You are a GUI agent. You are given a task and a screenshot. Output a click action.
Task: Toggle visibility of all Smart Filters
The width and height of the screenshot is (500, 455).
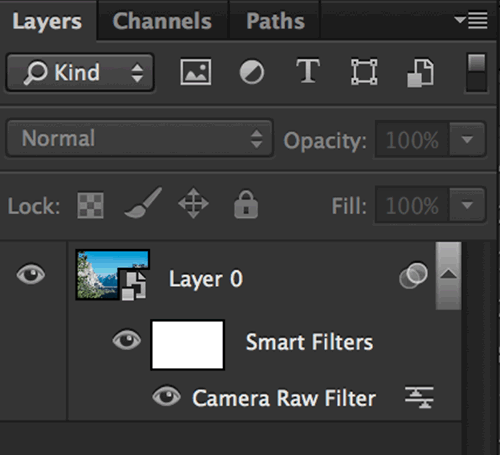(127, 340)
